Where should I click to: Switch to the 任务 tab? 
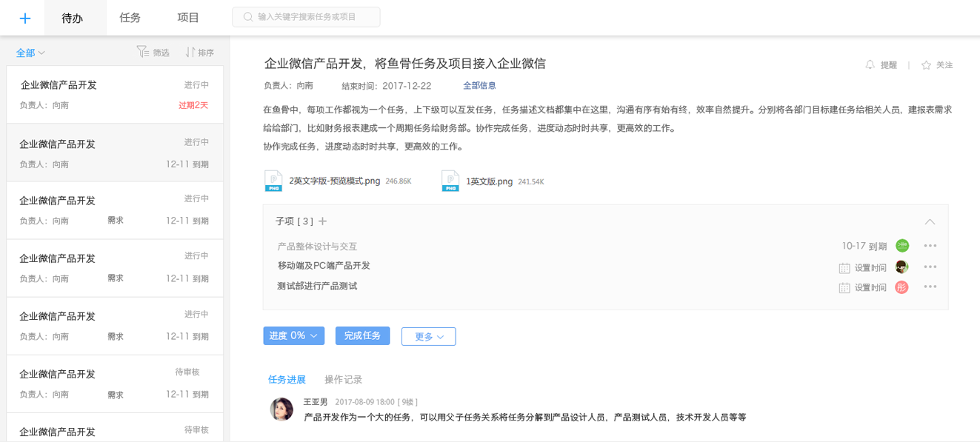click(x=130, y=18)
